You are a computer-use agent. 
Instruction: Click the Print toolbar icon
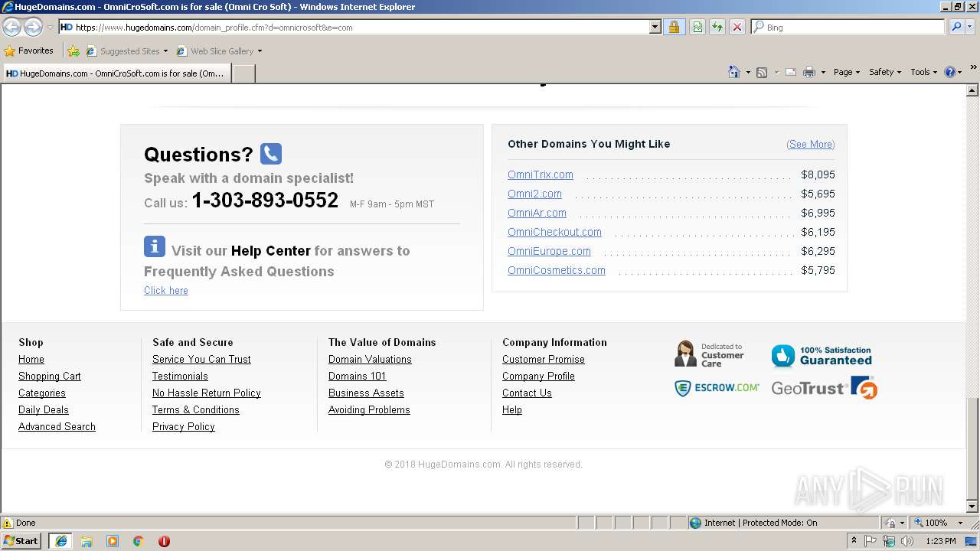tap(809, 72)
